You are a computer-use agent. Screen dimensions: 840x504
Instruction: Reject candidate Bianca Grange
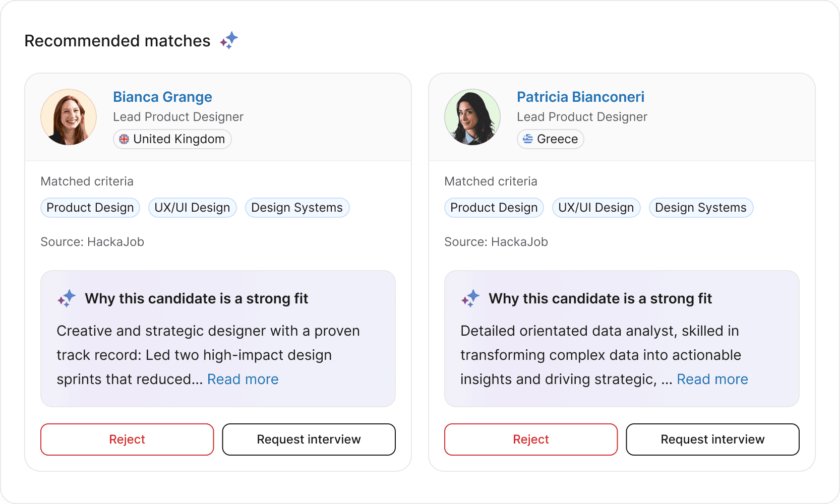coord(127,439)
